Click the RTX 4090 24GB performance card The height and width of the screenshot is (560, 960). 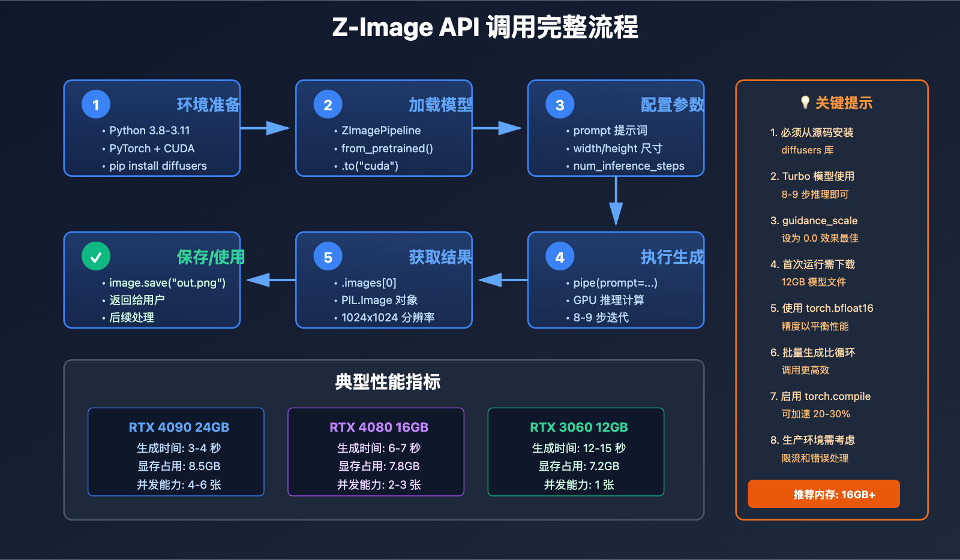[x=176, y=452]
